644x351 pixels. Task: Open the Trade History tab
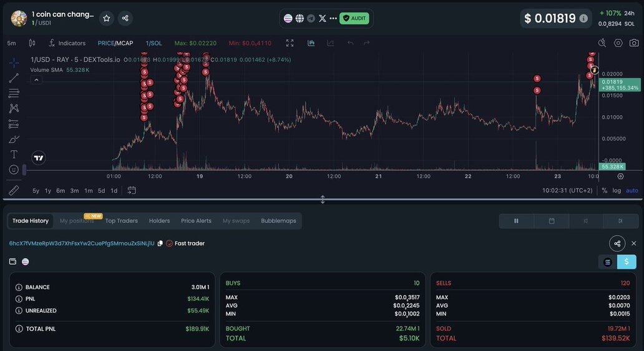pos(31,220)
